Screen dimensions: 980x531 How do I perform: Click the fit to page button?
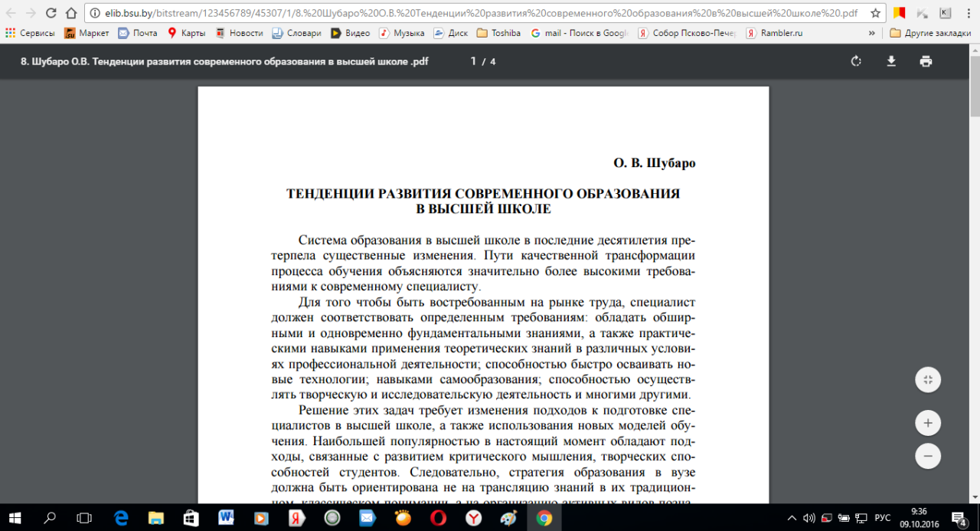928,379
